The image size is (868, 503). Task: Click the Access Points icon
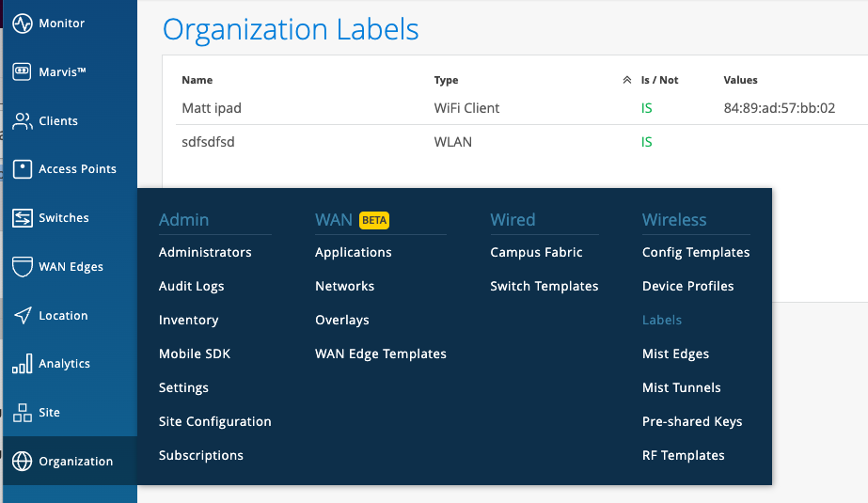23,169
